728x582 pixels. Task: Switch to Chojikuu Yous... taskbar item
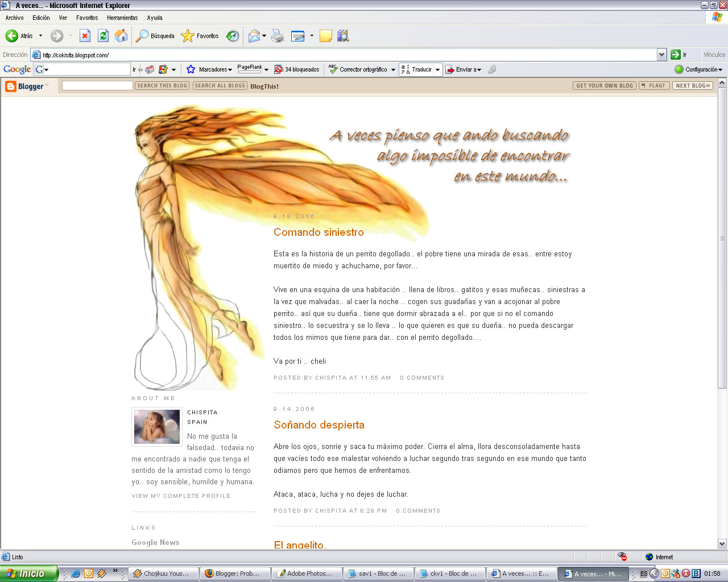164,573
